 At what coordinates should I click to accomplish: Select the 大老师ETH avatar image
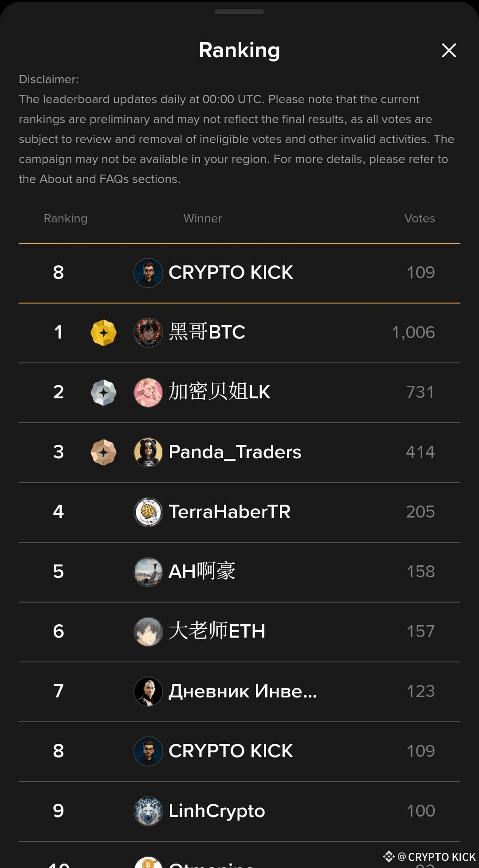point(148,631)
